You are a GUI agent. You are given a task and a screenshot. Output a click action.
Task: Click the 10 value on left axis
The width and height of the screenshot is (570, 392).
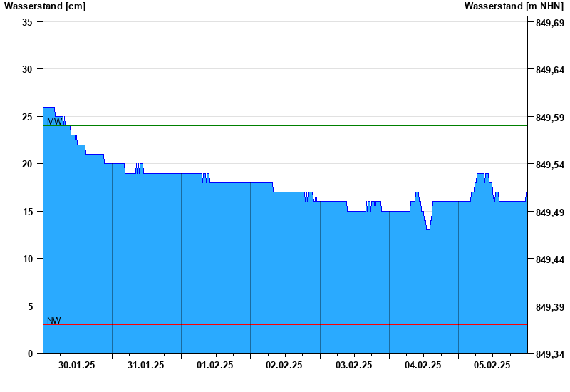pos(27,259)
